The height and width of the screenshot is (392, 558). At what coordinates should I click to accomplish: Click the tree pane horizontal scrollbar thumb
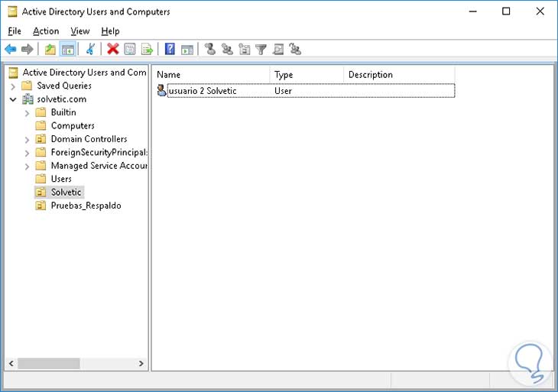[49, 363]
